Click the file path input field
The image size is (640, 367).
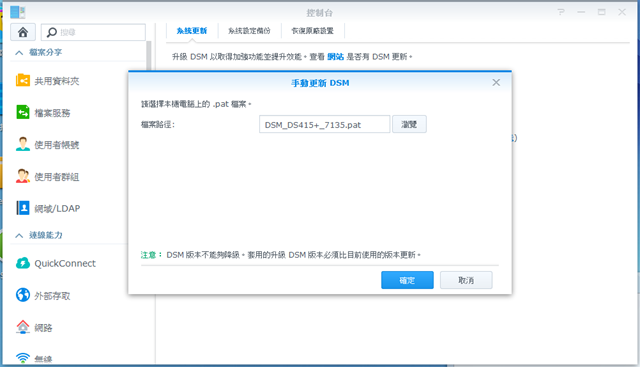324,124
